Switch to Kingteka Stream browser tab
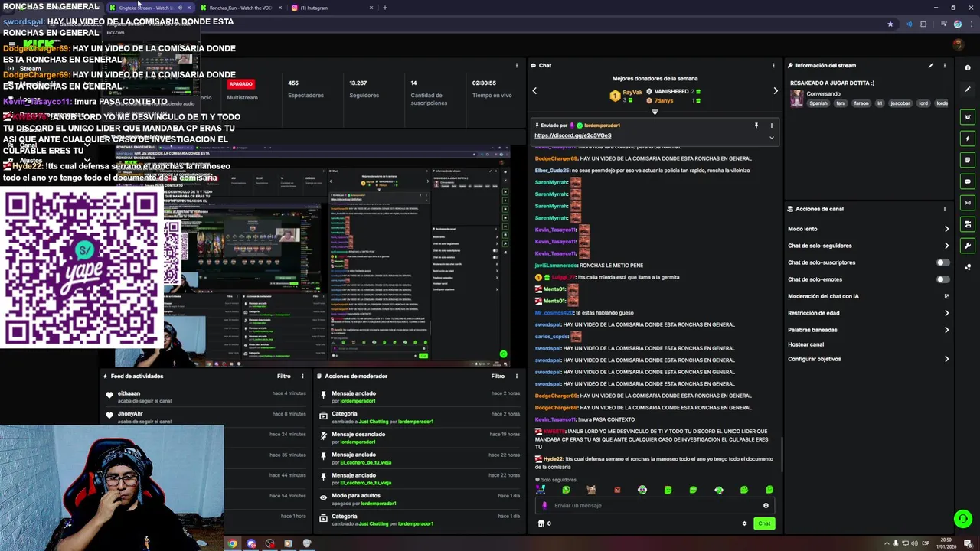The width and height of the screenshot is (980, 551). [149, 8]
